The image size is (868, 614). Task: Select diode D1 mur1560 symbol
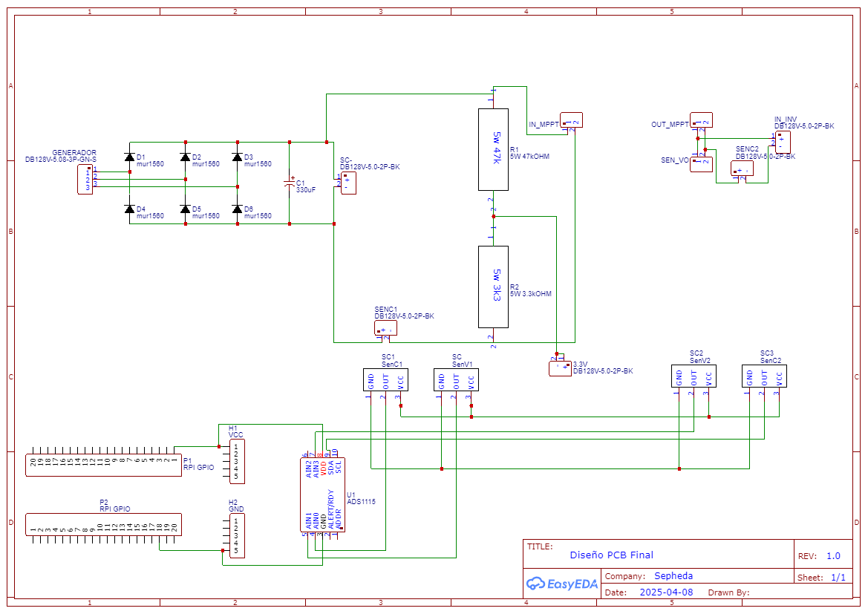pos(129,157)
